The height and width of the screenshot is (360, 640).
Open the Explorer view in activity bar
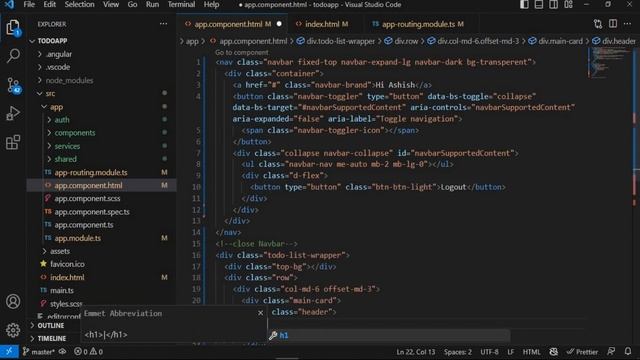tap(13, 28)
